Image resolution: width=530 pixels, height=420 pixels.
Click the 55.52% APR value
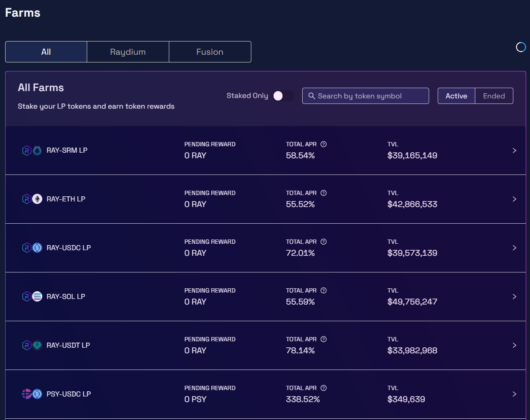[300, 204]
